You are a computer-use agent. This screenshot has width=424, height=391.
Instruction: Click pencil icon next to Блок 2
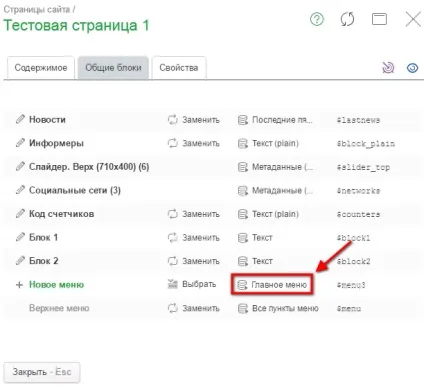coord(20,260)
